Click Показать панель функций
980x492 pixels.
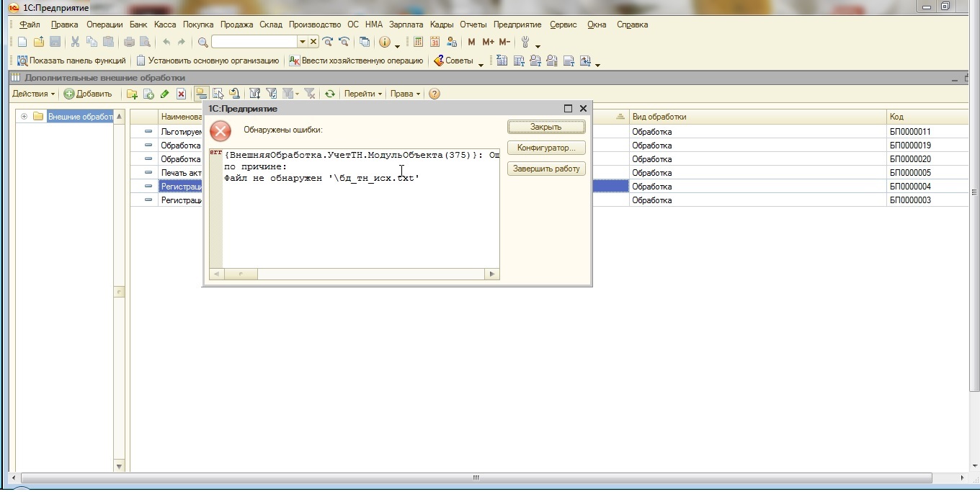tap(71, 61)
